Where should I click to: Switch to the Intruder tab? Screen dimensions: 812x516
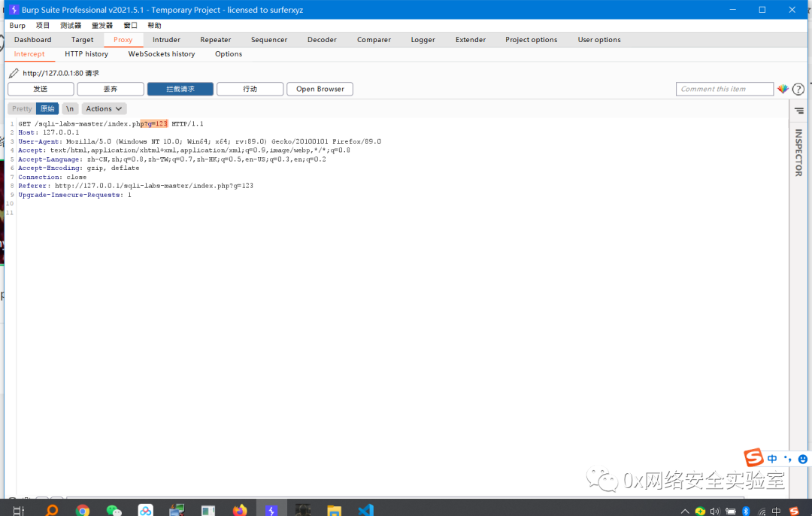(166, 40)
